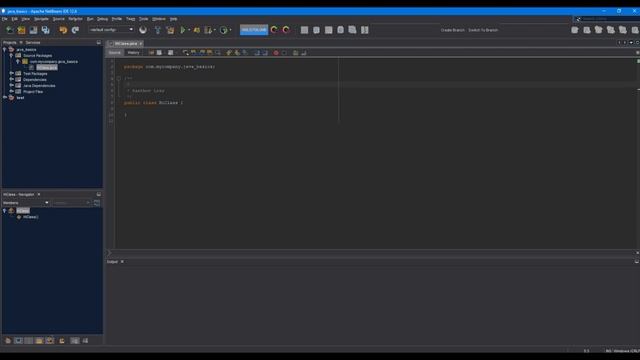Toggle the last filter icon in Navigator bottom bar
640x360 pixels.
(x=85, y=340)
